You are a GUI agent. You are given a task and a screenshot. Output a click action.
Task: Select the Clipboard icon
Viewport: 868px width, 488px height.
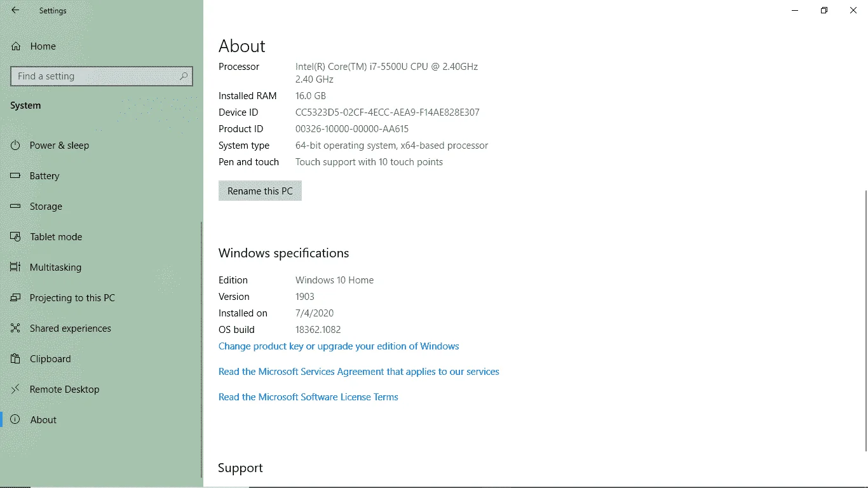[x=16, y=359]
